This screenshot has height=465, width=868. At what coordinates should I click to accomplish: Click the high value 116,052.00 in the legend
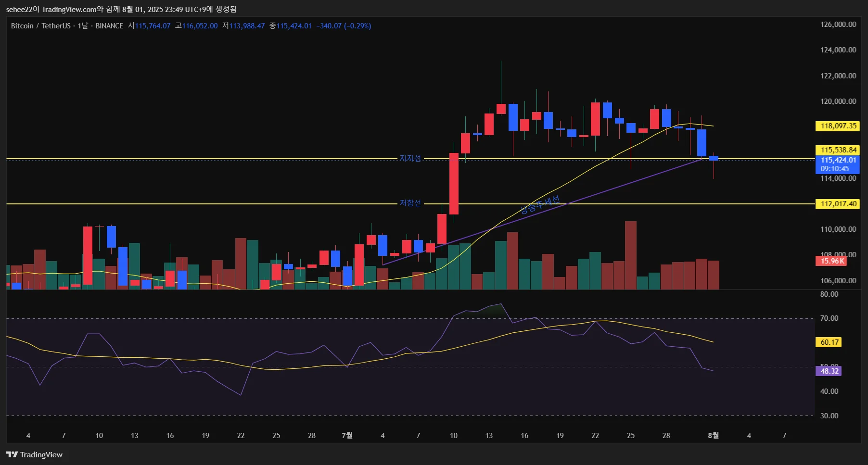[x=200, y=26]
